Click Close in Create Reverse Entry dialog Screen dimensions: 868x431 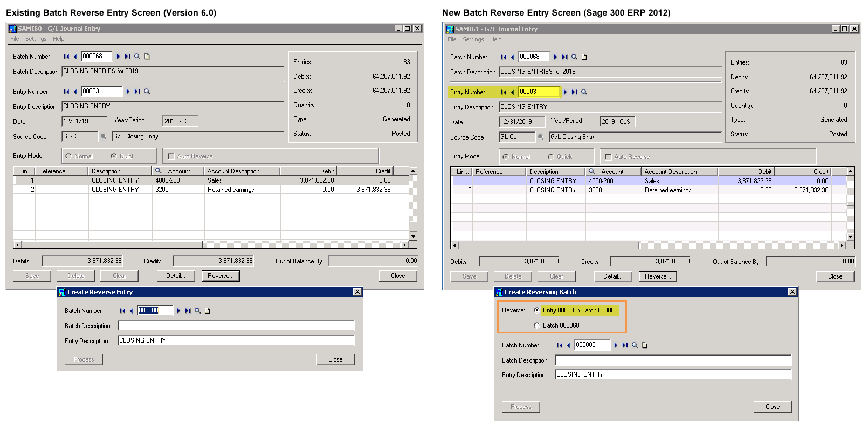pyautogui.click(x=335, y=359)
